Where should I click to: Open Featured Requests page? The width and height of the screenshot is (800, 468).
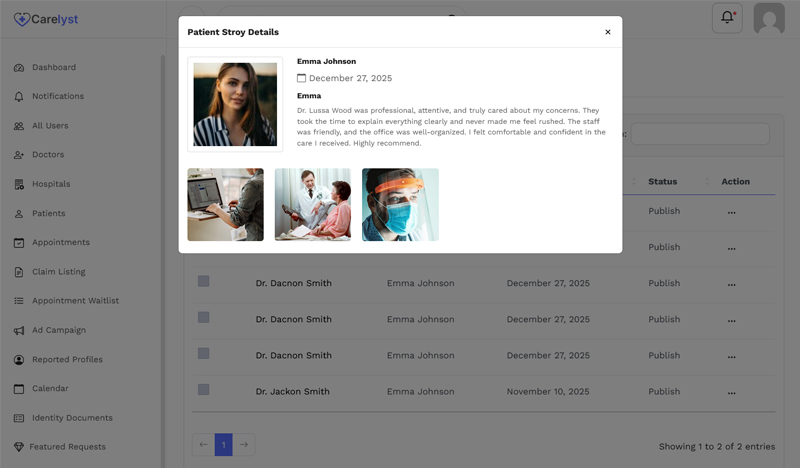67,447
